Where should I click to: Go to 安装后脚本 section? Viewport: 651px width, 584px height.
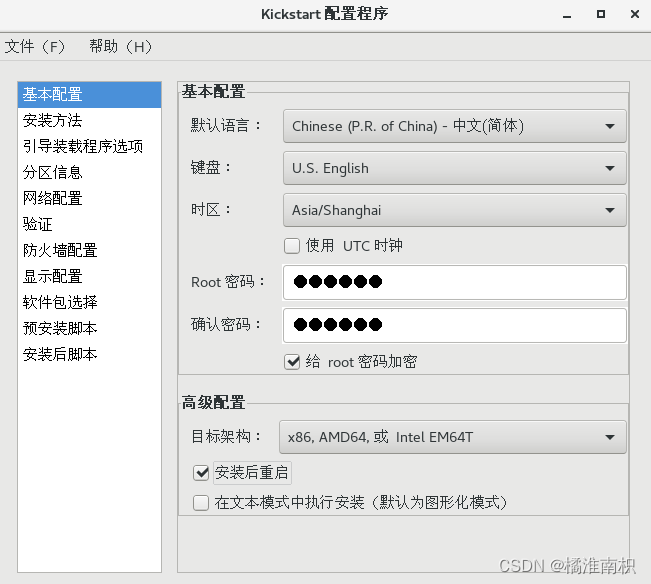point(89,354)
